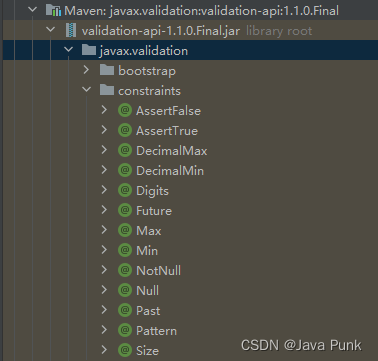Click the AssertTrue annotation icon
Viewport: 378px width, 361px height.
click(x=125, y=130)
